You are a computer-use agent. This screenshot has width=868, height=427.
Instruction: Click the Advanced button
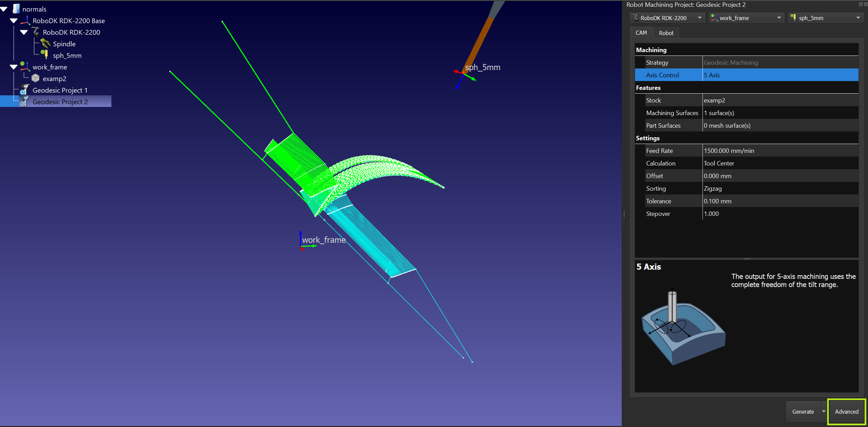pos(846,412)
